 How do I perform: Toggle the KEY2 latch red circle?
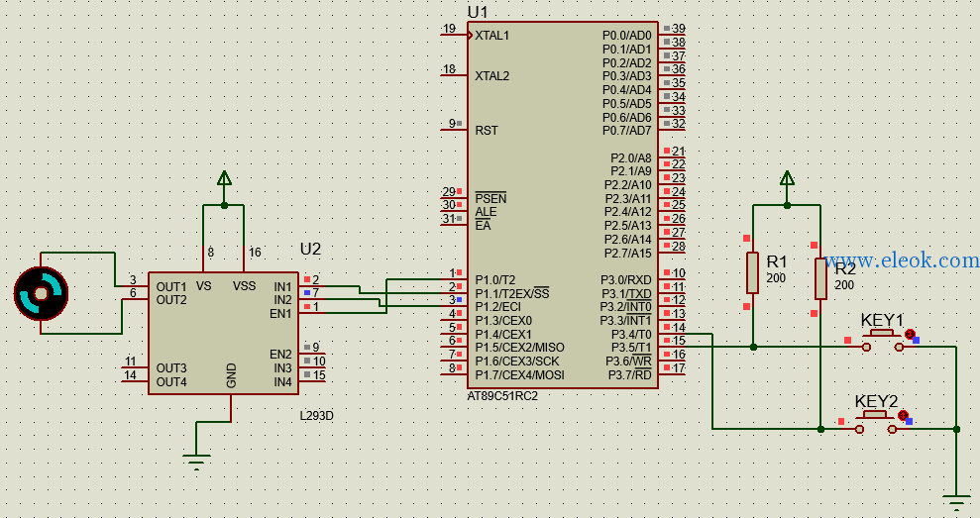(x=903, y=415)
